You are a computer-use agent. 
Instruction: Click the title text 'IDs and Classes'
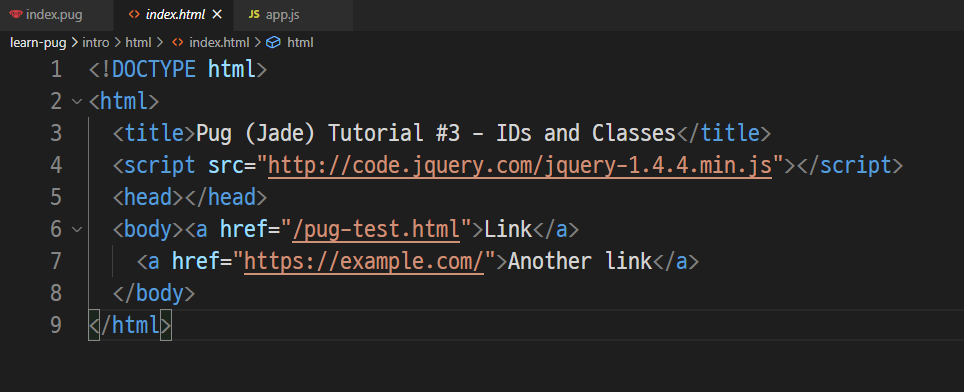point(585,133)
